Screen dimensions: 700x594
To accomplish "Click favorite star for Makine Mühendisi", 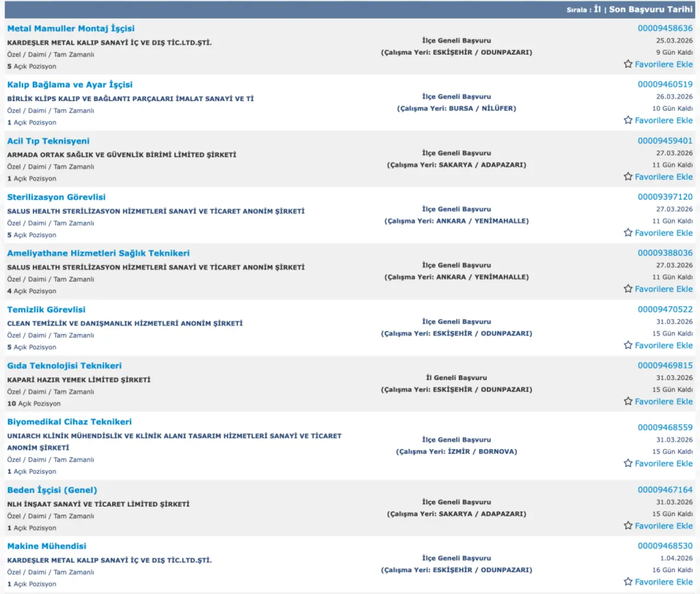I will 628,582.
